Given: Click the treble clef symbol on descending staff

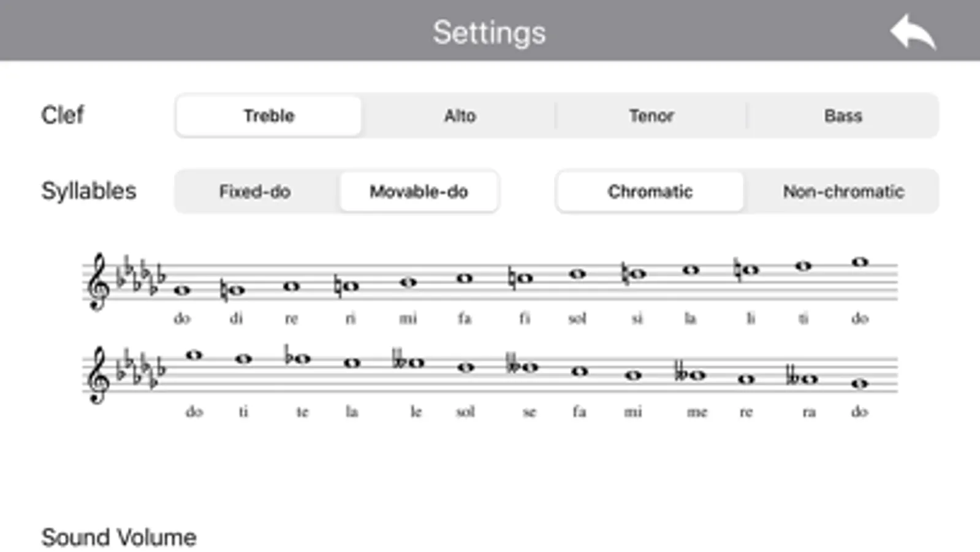Looking at the screenshot, I should coord(98,375).
